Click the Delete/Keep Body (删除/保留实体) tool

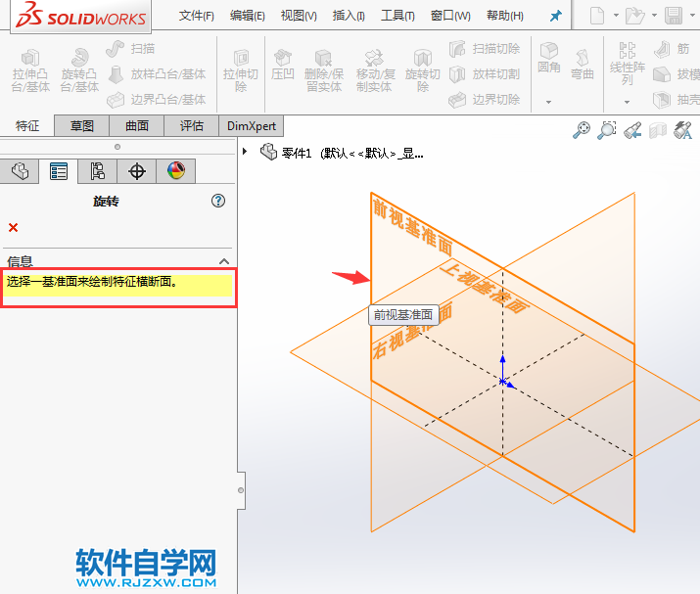click(x=324, y=70)
